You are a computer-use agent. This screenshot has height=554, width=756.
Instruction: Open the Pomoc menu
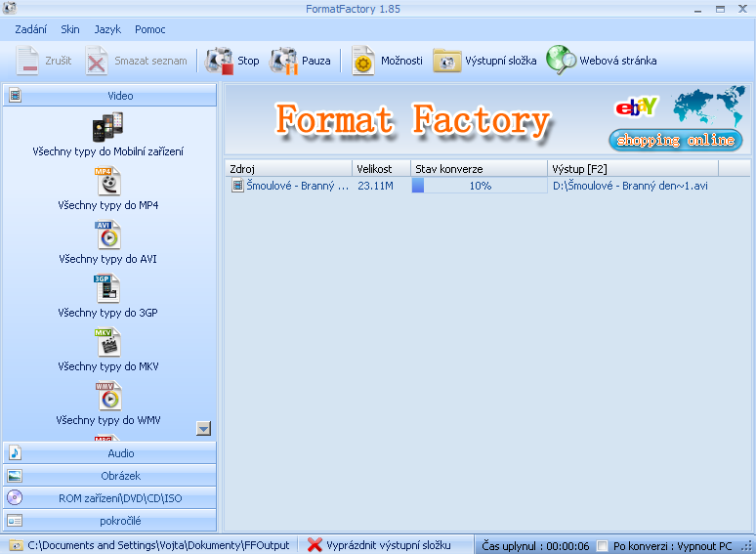[150, 29]
